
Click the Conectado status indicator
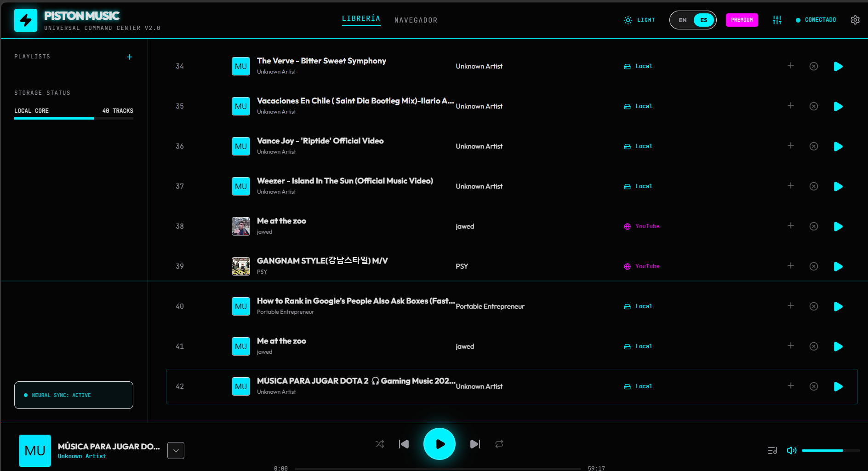pos(816,20)
